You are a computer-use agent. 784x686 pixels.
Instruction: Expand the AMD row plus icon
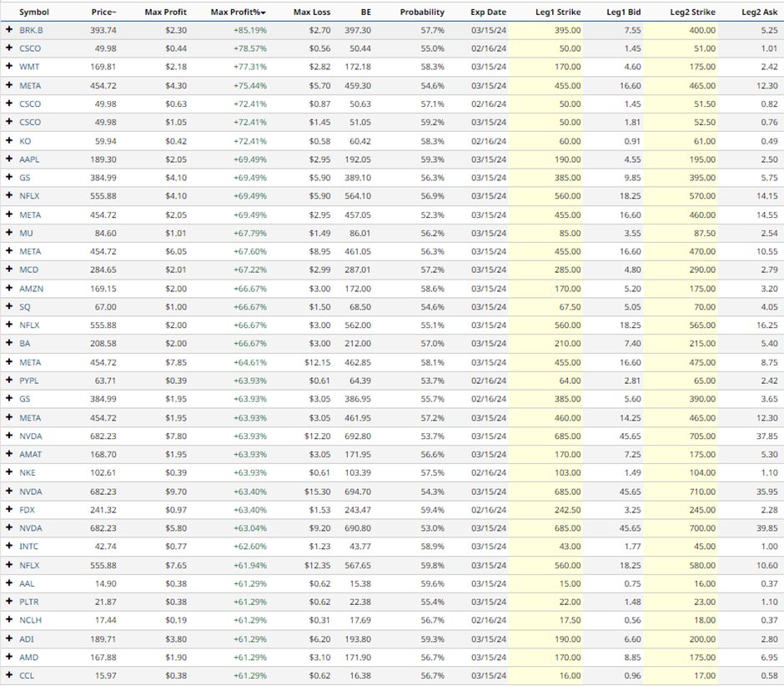coord(9,657)
